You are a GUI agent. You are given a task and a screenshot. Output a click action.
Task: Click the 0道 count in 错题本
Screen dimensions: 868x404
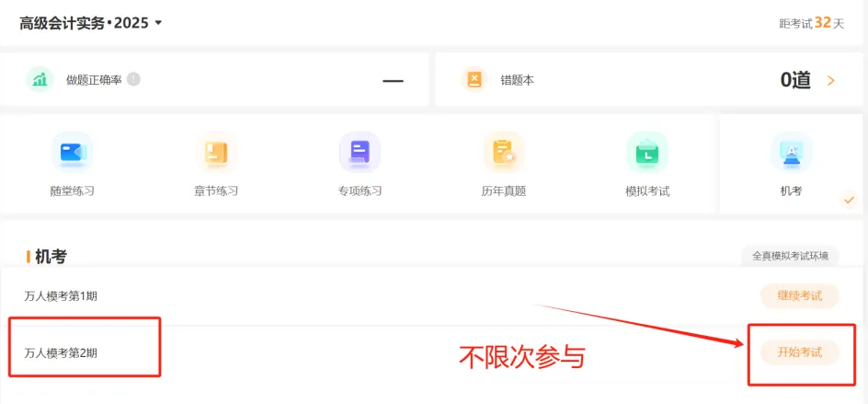click(795, 80)
